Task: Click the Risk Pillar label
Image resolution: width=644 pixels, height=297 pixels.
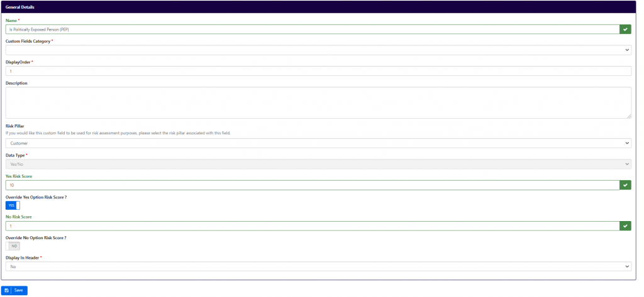Action: (x=15, y=126)
